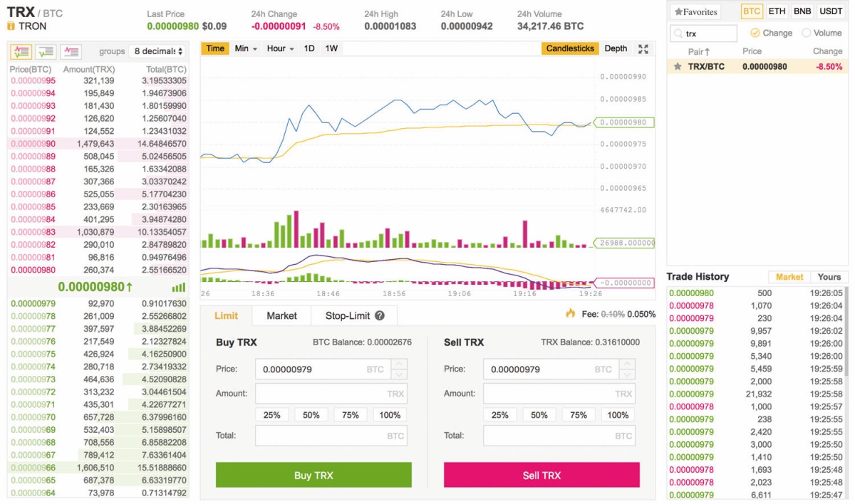The image size is (855, 504).
Task: Sort pairs by the Change column header
Action: (827, 51)
